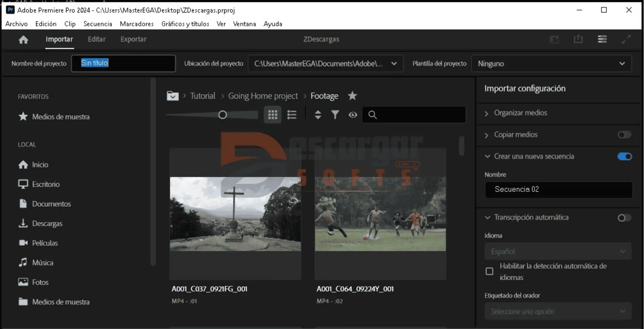The width and height of the screenshot is (644, 329).
Task: Expand Copiar medios section chevron
Action: click(x=486, y=135)
